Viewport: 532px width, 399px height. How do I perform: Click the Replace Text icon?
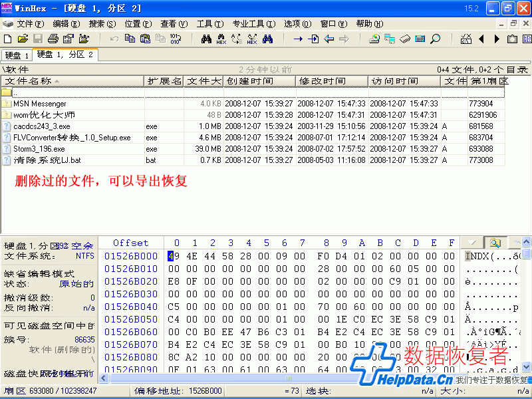237,39
